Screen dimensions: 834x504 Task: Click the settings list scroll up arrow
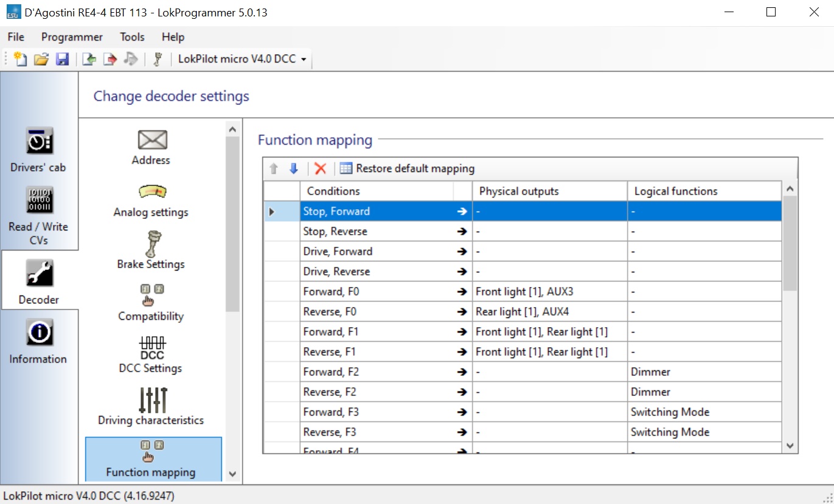pos(232,129)
